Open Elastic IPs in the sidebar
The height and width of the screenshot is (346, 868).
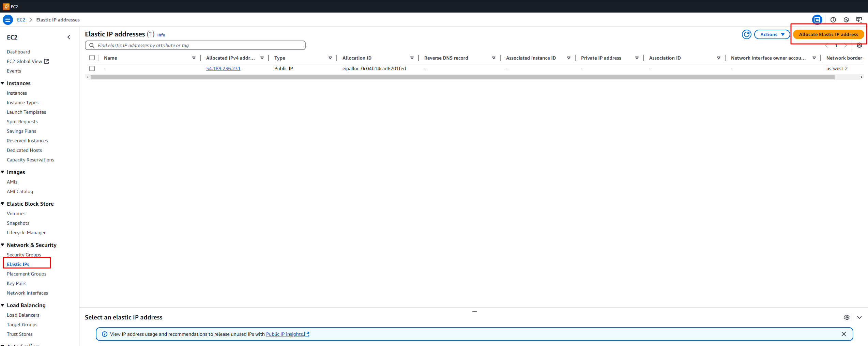click(18, 264)
